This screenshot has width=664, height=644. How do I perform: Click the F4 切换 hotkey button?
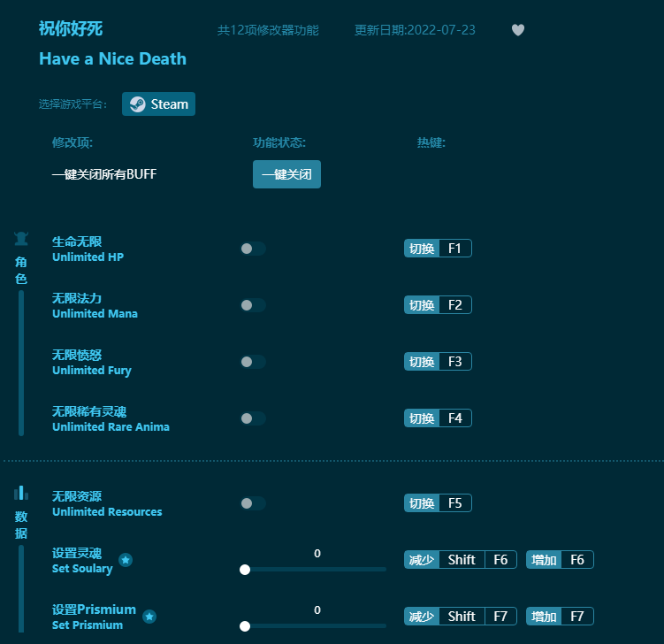438,418
